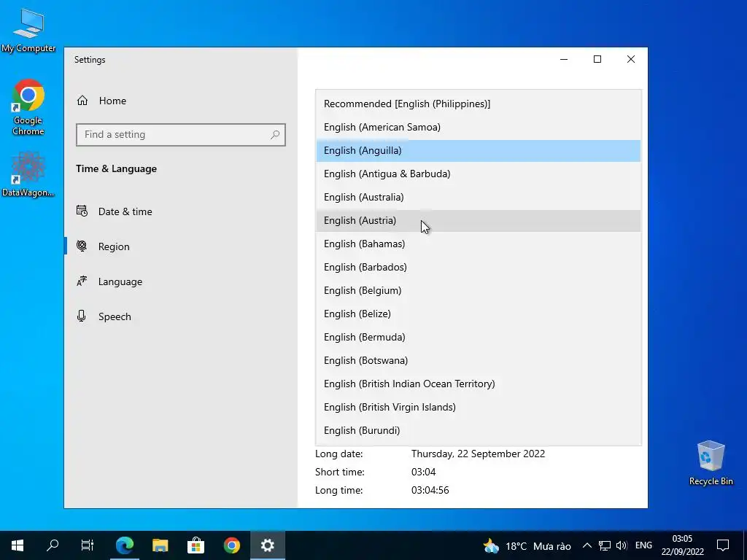Image resolution: width=747 pixels, height=560 pixels.
Task: Select the DataWagon desktop shortcut
Action: (x=28, y=174)
